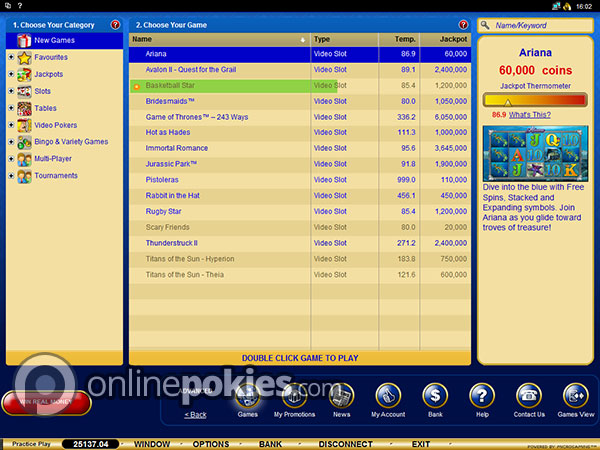Click the Slots category icon
The width and height of the screenshot is (600, 450).
click(24, 91)
